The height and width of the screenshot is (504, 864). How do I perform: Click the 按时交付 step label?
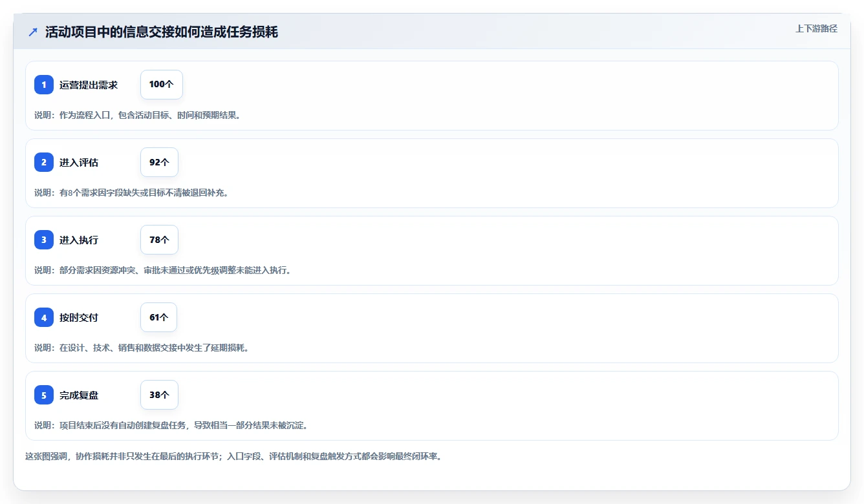[79, 317]
